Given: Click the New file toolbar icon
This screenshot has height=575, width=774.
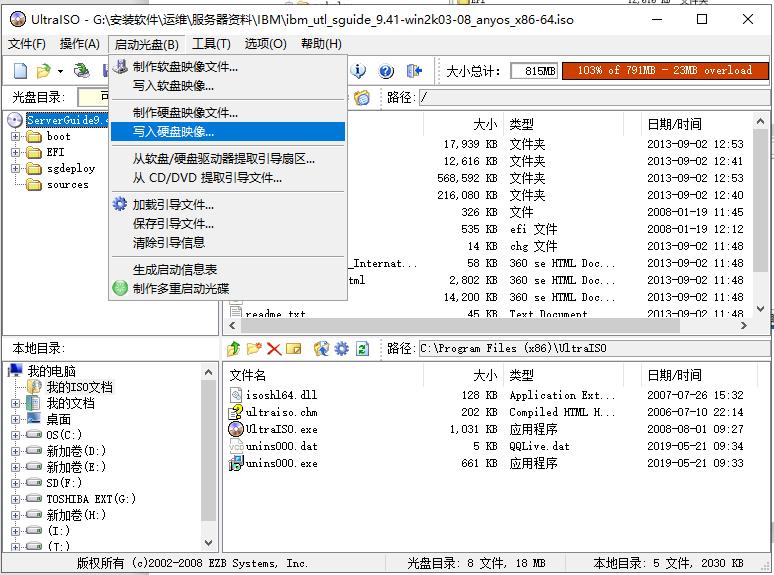Looking at the screenshot, I should click(x=20, y=71).
